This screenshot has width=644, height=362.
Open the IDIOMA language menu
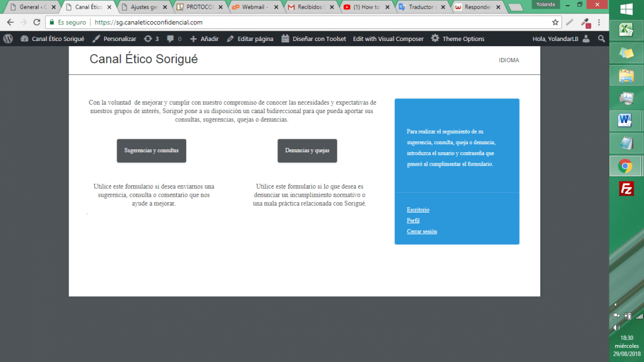click(509, 60)
